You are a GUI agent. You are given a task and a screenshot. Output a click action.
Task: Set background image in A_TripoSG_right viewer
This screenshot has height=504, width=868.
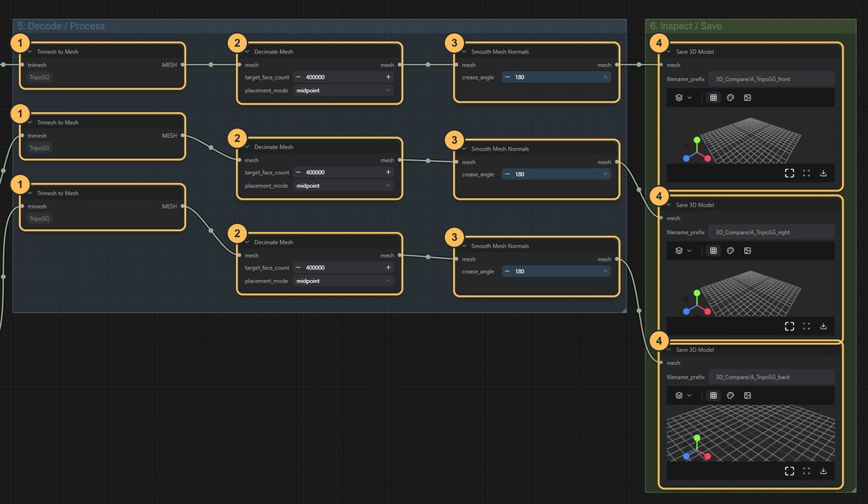[x=747, y=251]
